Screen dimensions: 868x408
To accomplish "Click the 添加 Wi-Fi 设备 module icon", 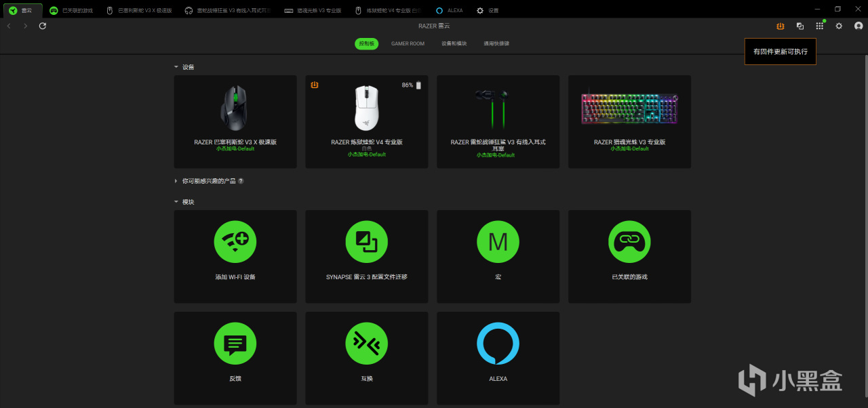I will [x=235, y=242].
